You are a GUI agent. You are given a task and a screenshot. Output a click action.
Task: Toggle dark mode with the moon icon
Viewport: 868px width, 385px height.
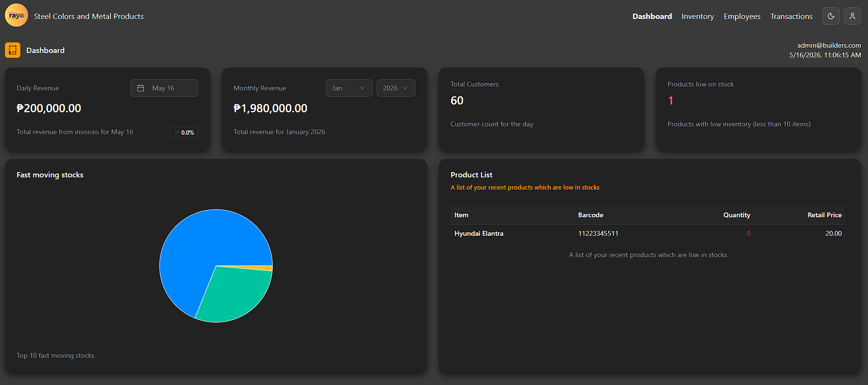pos(831,16)
